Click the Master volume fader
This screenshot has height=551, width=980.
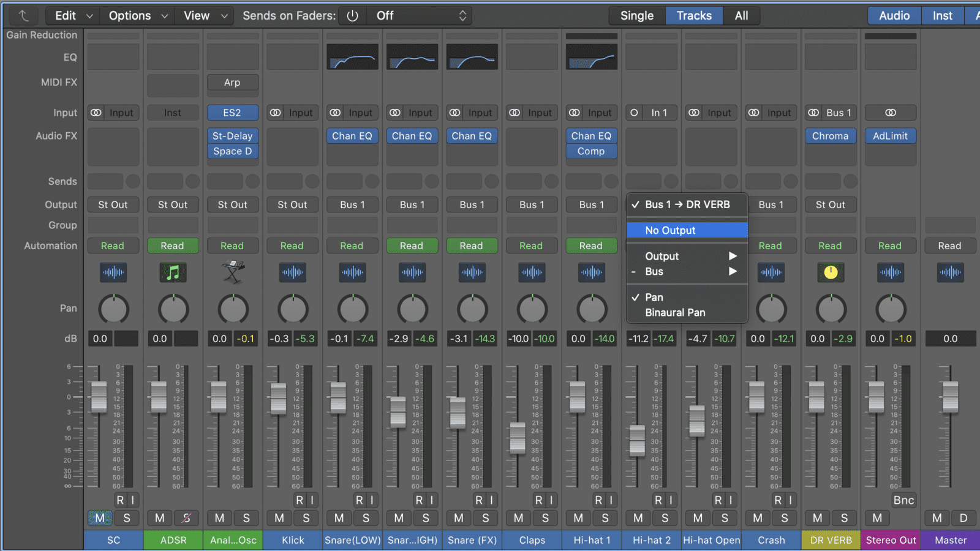(x=950, y=397)
